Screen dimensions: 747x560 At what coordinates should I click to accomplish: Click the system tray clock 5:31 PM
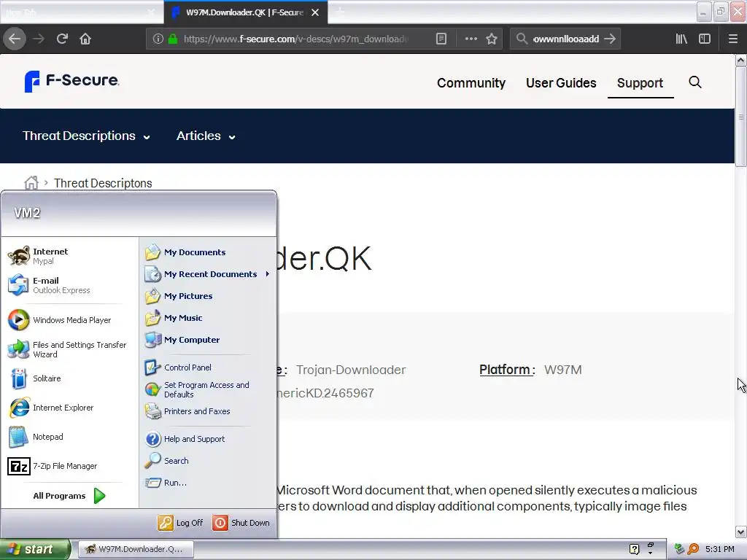pyautogui.click(x=720, y=549)
